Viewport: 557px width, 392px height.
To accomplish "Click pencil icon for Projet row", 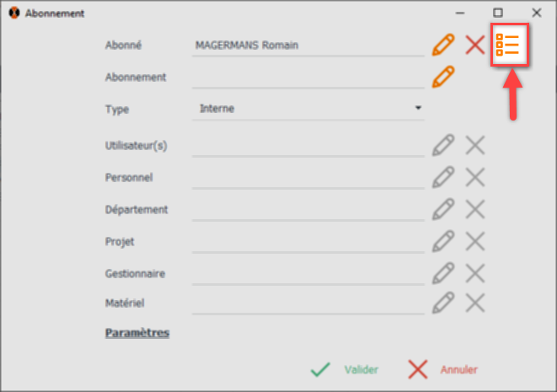I will pos(443,241).
